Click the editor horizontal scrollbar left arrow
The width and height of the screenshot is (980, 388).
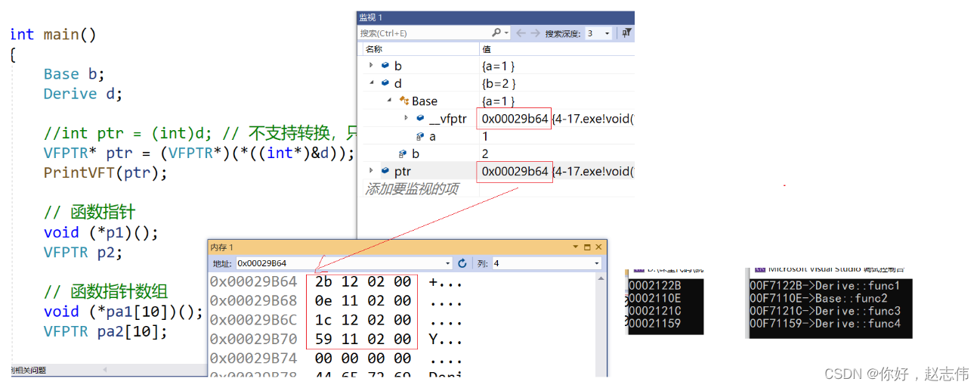click(x=104, y=370)
